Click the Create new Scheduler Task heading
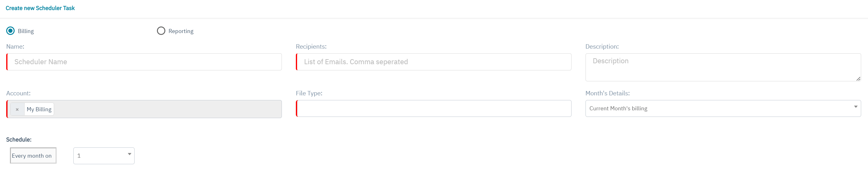This screenshot has width=868, height=177. click(40, 8)
